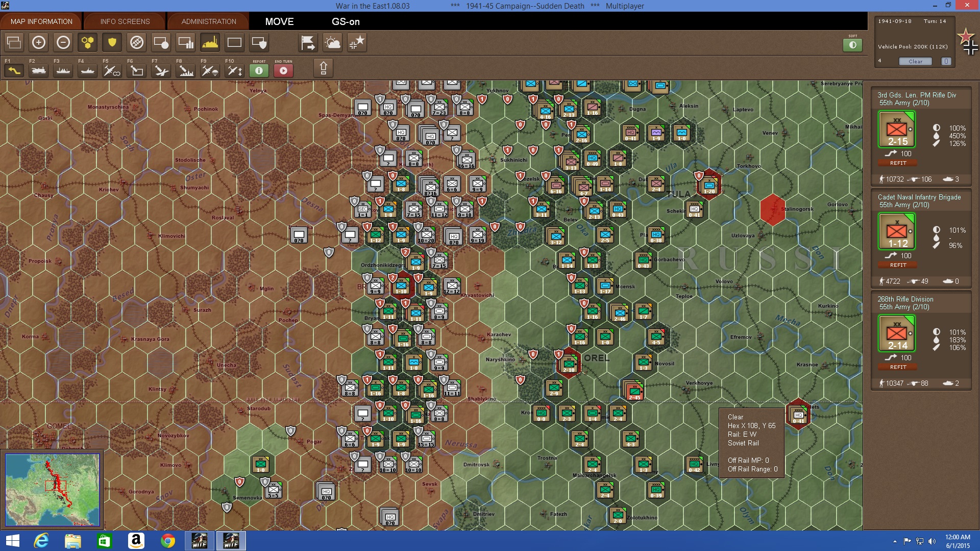Image resolution: width=980 pixels, height=551 pixels.
Task: Select the F8 bomb city mode
Action: coord(186,70)
